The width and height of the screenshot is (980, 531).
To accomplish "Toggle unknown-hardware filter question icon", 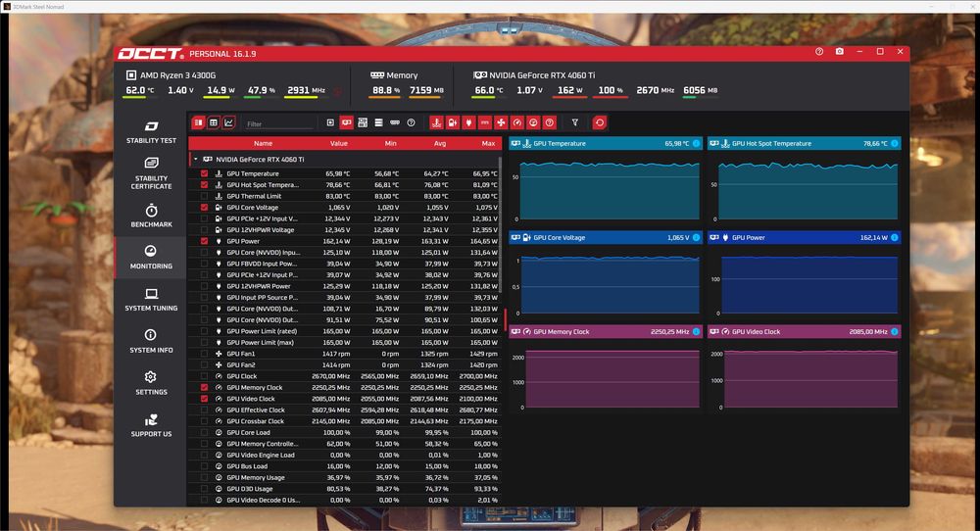I will coord(412,122).
